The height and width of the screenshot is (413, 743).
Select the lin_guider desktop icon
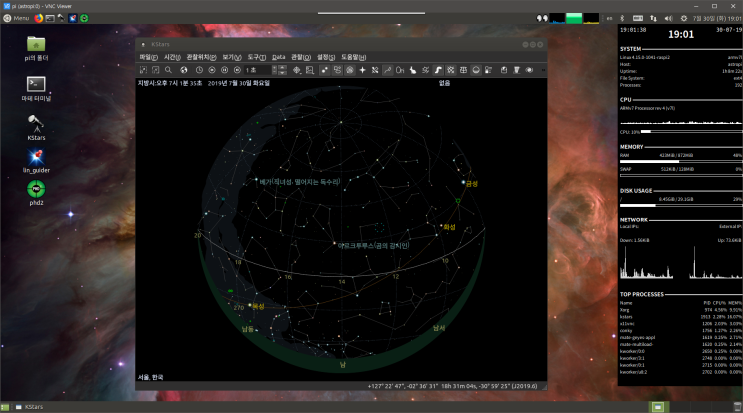pyautogui.click(x=36, y=158)
